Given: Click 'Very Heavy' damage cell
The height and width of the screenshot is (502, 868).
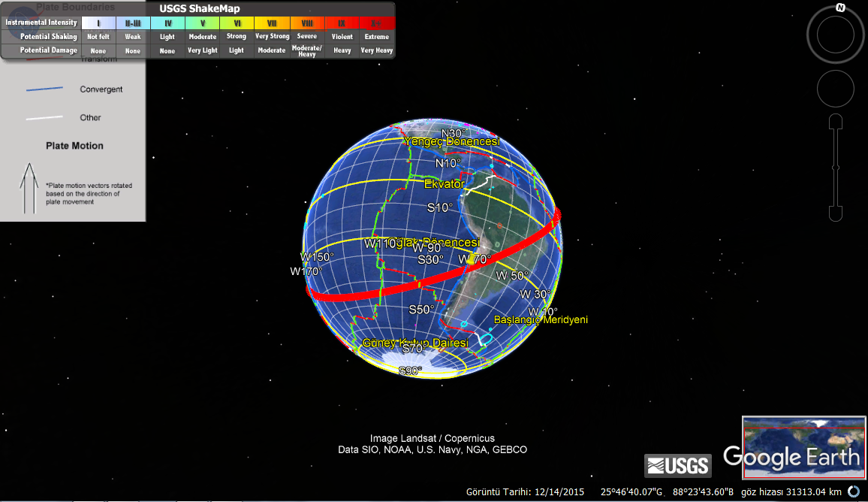Looking at the screenshot, I should [376, 50].
